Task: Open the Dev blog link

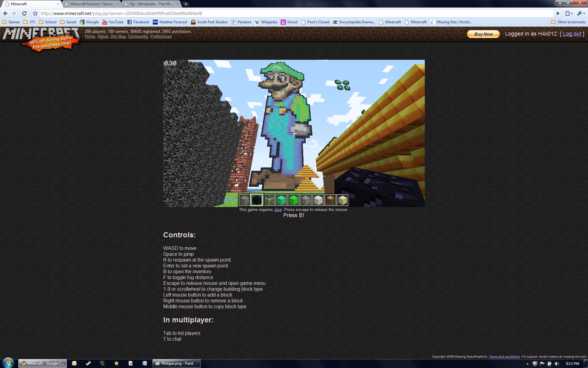Action: tap(118, 36)
